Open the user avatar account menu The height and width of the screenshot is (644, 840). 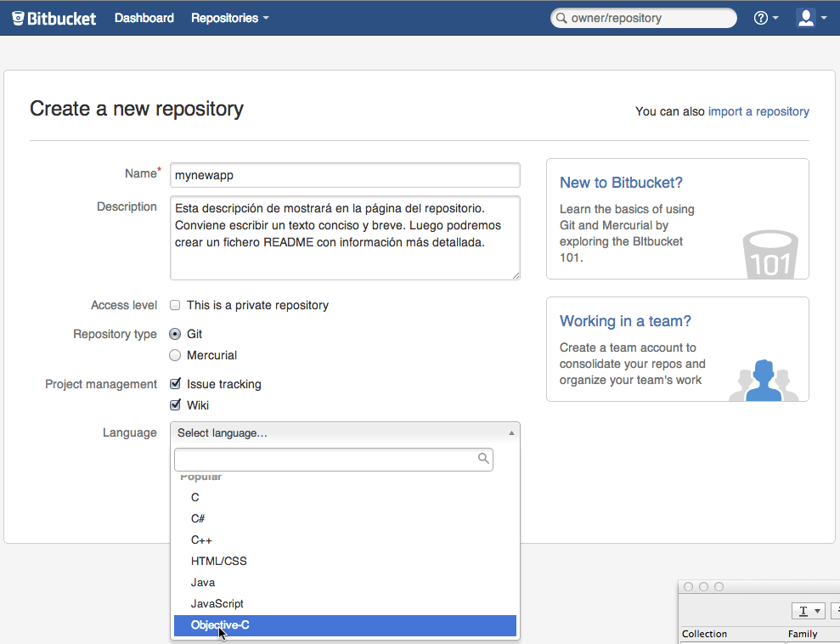pyautogui.click(x=810, y=18)
